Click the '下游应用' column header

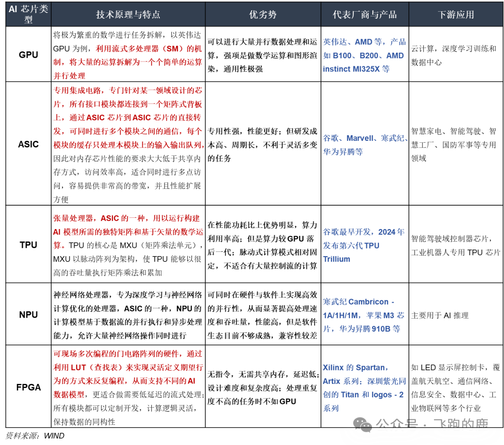(456, 14)
